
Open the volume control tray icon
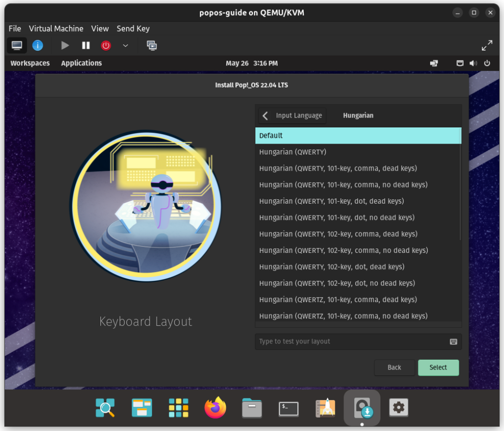473,63
